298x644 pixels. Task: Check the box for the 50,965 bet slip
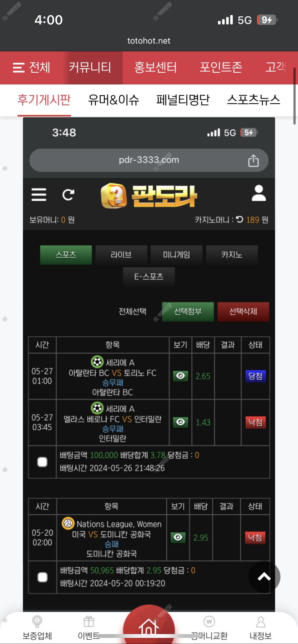42,577
